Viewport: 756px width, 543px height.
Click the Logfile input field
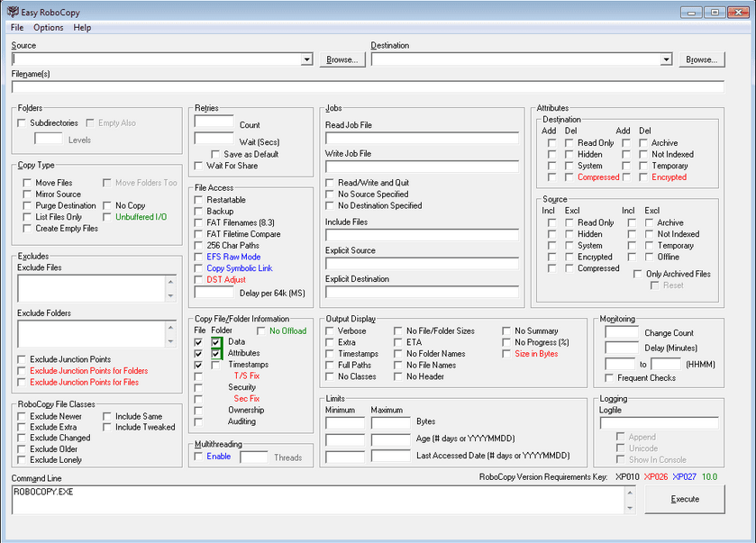(659, 423)
